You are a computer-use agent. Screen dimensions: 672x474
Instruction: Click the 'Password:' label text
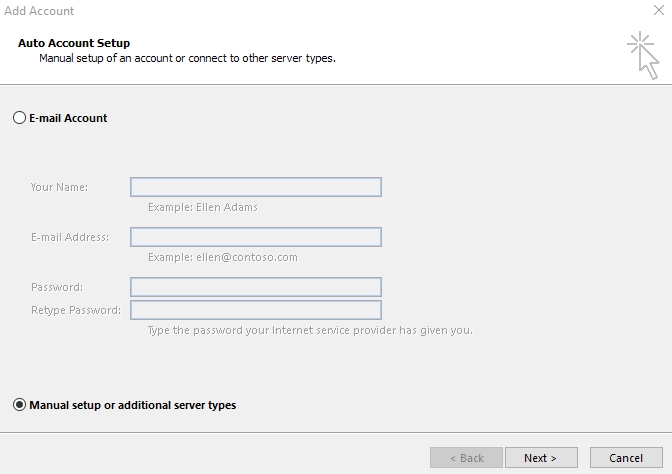[x=57, y=287]
